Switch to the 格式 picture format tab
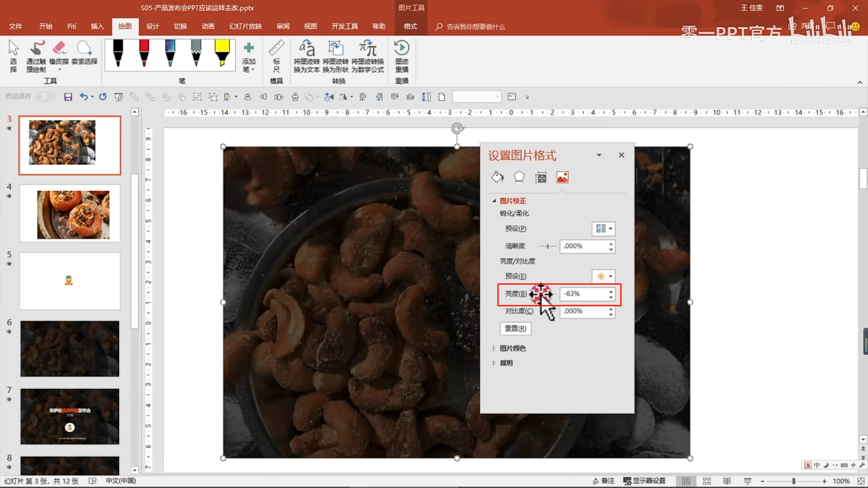The width and height of the screenshot is (868, 488). pos(410,26)
